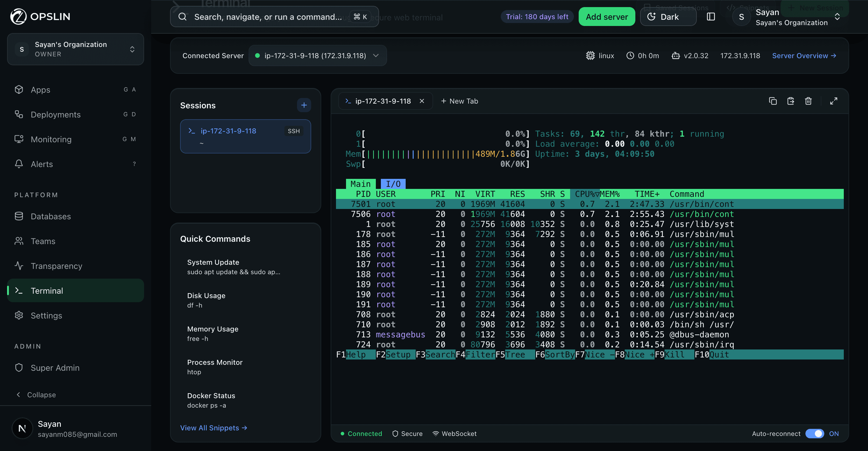868x451 pixels.
Task: Click the export session icon
Action: [791, 101]
